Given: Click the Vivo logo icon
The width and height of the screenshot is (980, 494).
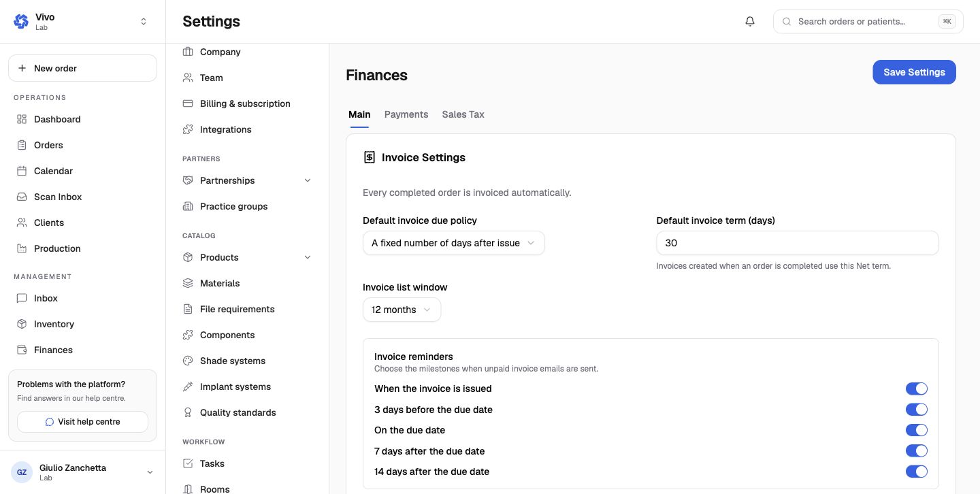Looking at the screenshot, I should (x=21, y=22).
